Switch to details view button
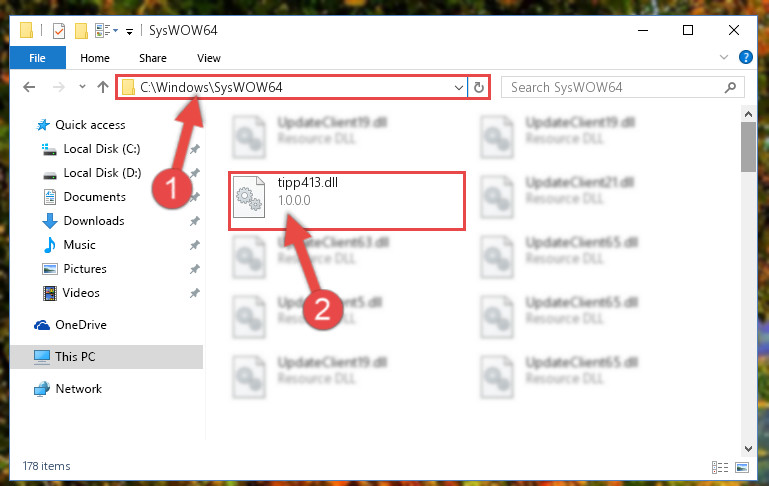769x486 pixels. [x=719, y=467]
